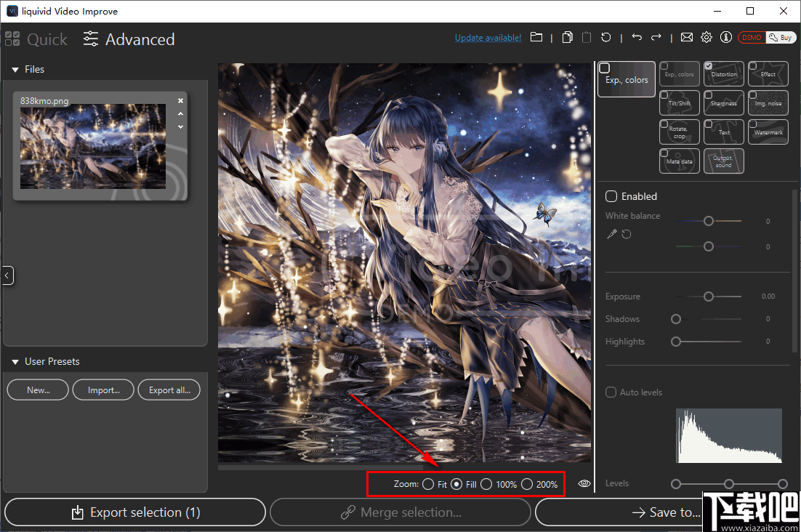This screenshot has width=801, height=532.
Task: Collapse the User Presets section
Action: pos(16,361)
